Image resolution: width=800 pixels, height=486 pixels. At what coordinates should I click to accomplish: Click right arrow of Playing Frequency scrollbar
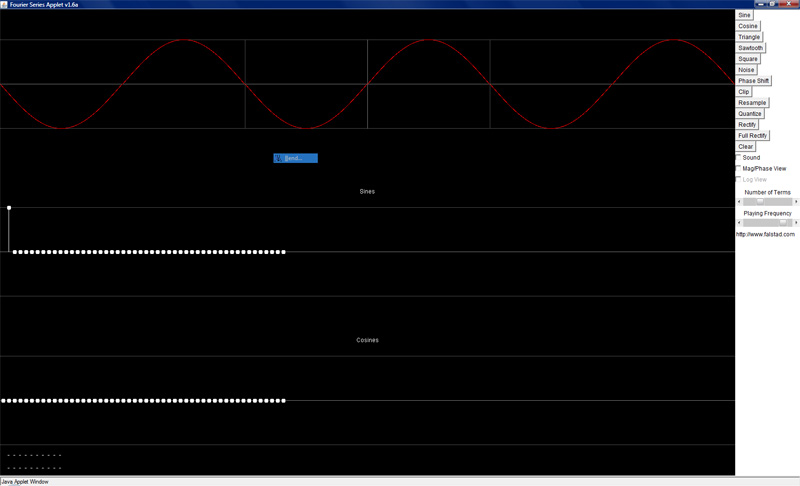point(796,223)
